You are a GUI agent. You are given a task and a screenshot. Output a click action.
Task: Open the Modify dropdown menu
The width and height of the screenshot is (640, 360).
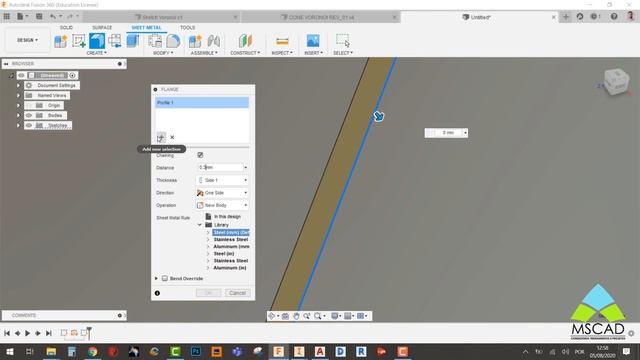163,53
